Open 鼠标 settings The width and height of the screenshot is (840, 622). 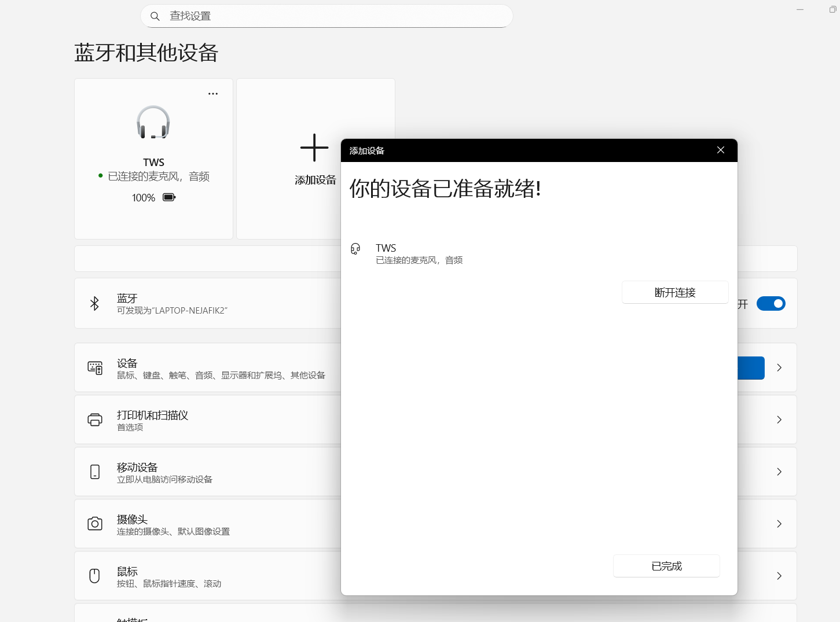click(x=435, y=576)
